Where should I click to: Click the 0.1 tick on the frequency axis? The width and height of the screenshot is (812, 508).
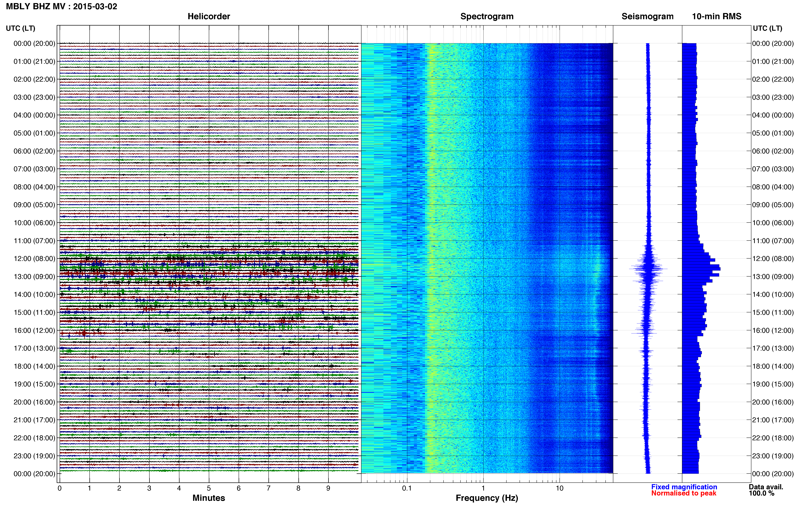[407, 488]
